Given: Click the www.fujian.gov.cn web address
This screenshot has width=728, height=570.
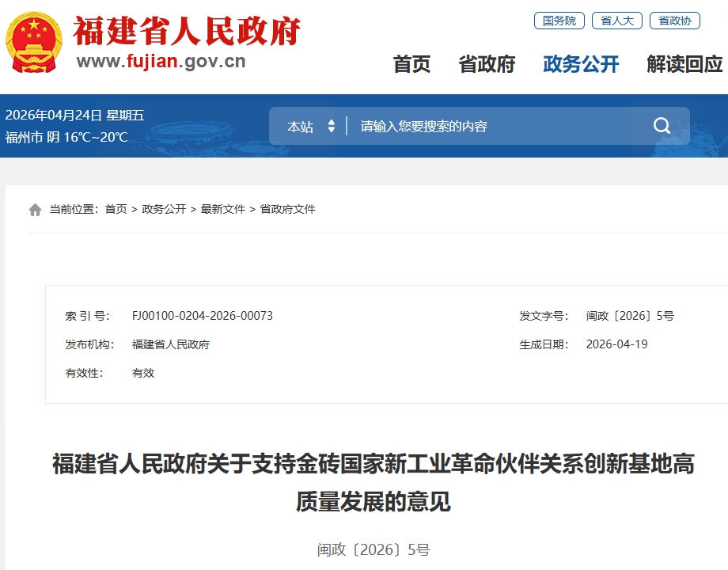Looking at the screenshot, I should [161, 62].
